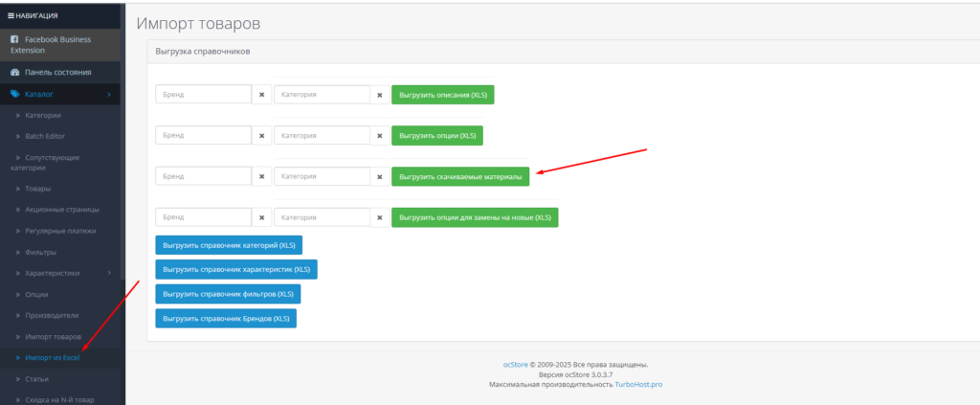Toggle the НАВИГАЦИЯ hamburger menu icon
Viewport: 980px width, 405px height.
coord(11,15)
